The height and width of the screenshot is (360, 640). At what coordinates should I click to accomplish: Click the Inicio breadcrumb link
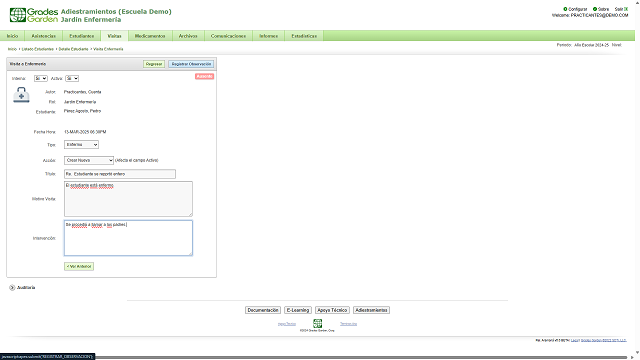pyautogui.click(x=12, y=49)
